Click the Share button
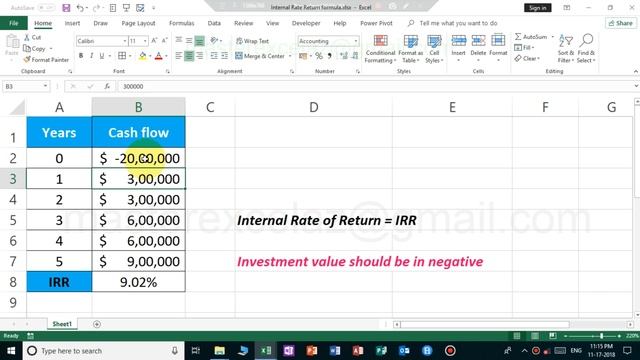 tap(620, 23)
